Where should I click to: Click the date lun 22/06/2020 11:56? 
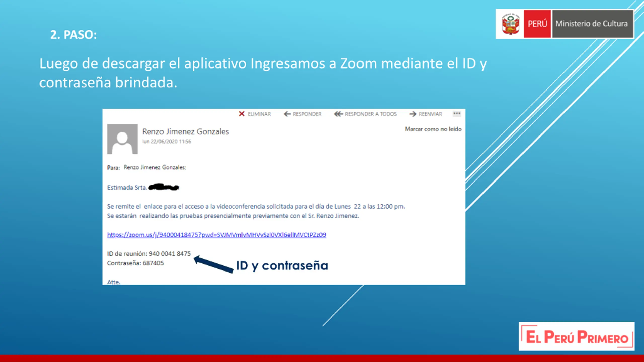click(167, 142)
